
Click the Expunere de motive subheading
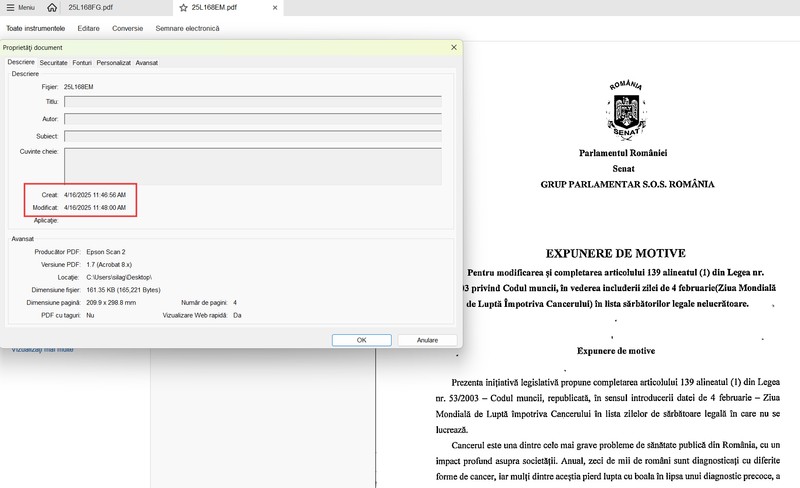(616, 351)
